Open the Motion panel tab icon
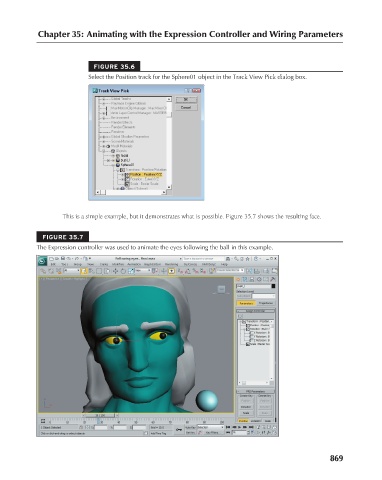 tap(259, 279)
